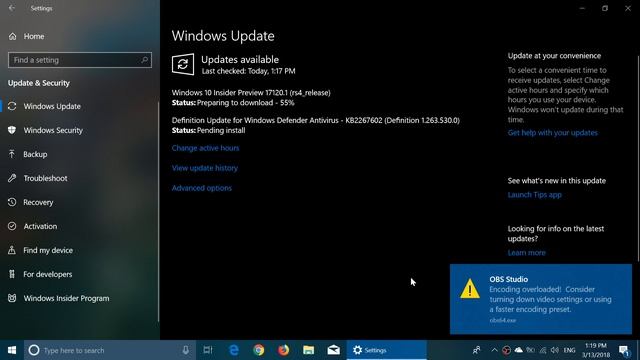Click the warning icon in OBS notification
The height and width of the screenshot is (360, 640).
(470, 289)
